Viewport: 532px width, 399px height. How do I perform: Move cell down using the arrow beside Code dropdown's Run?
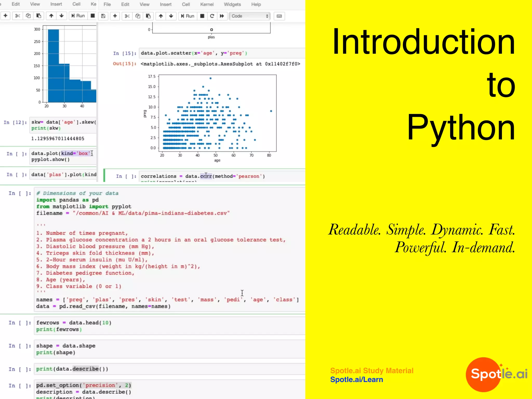(171, 16)
